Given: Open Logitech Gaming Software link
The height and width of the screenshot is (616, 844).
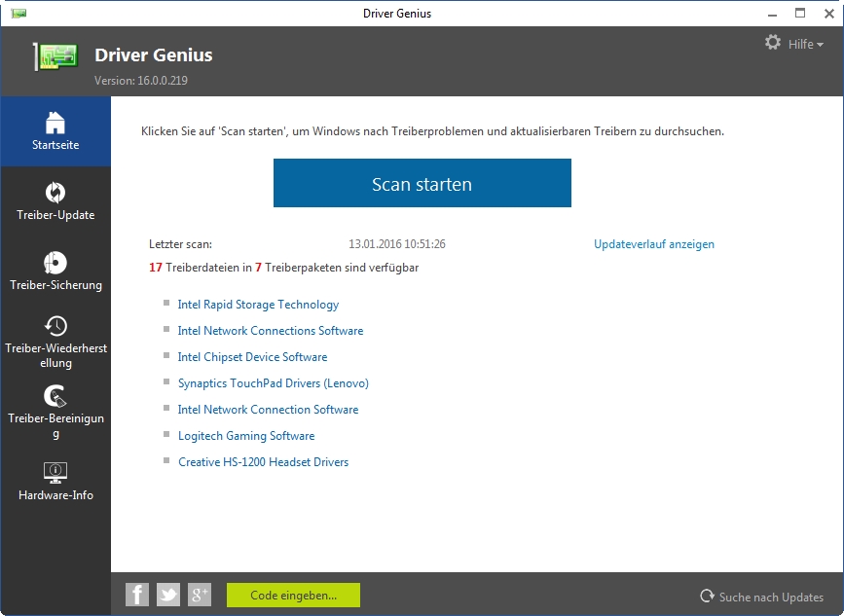Looking at the screenshot, I should (x=246, y=436).
